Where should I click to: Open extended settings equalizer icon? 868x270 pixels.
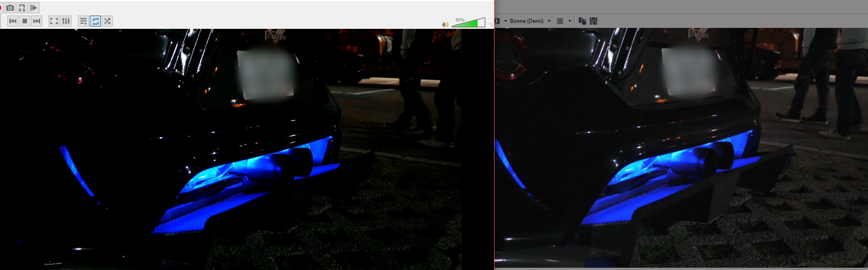point(66,21)
